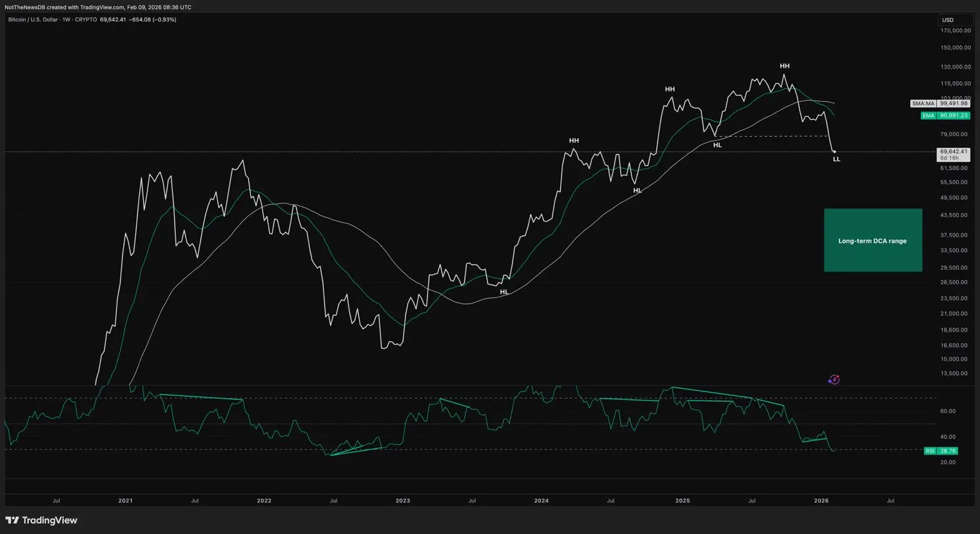Image resolution: width=980 pixels, height=534 pixels.
Task: Click the RSI scale value 60.00
Action: pos(948,411)
